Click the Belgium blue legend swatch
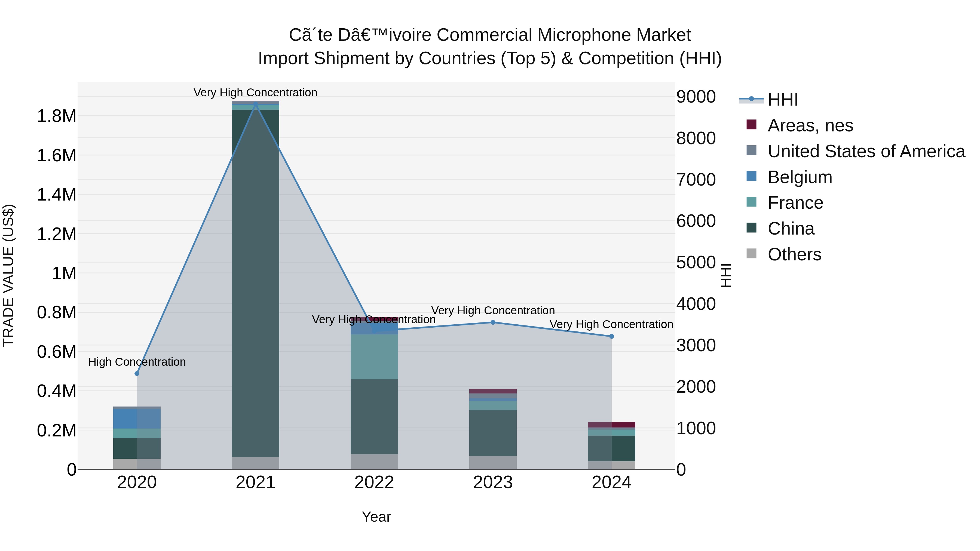Viewport: 980px width, 551px height. pyautogui.click(x=751, y=176)
